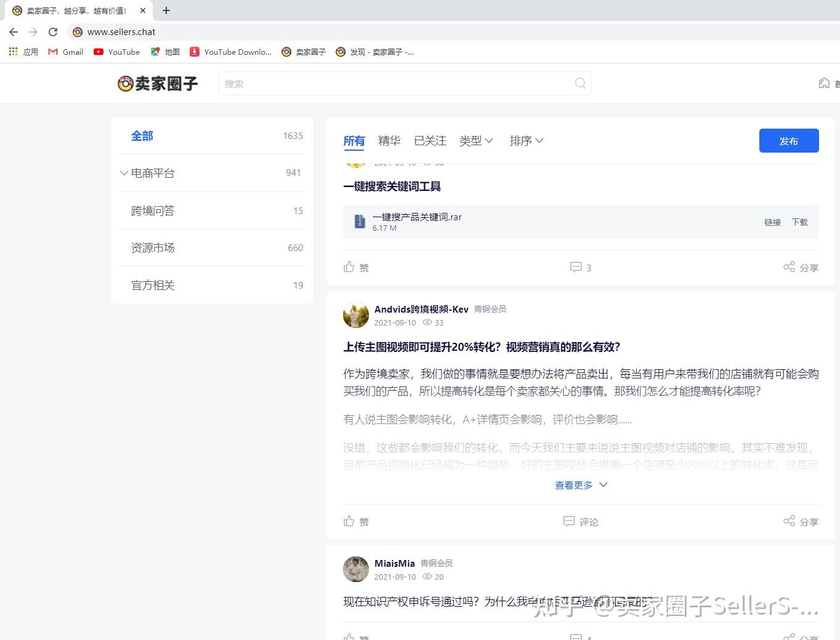Collapse the 电商平台 category

click(x=124, y=173)
